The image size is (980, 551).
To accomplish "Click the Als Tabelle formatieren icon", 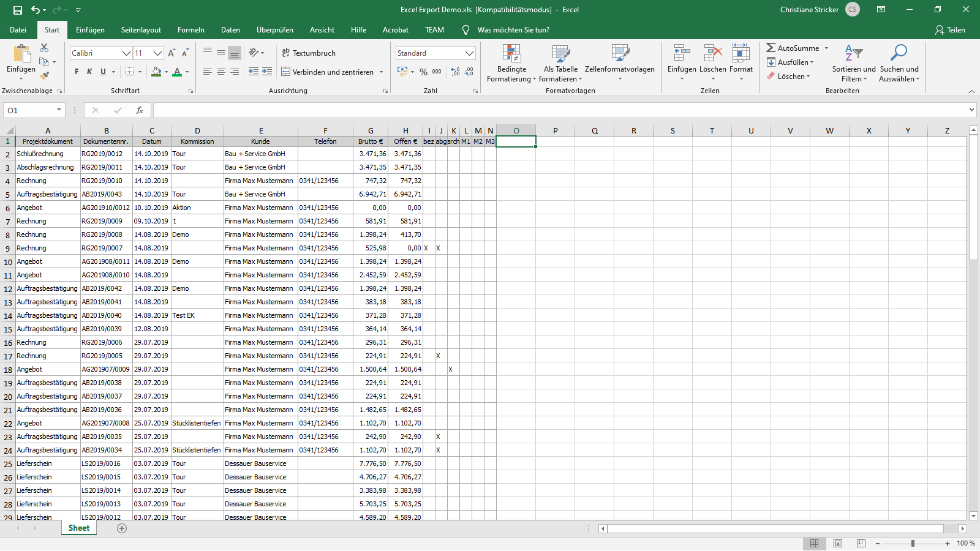I will point(561,53).
